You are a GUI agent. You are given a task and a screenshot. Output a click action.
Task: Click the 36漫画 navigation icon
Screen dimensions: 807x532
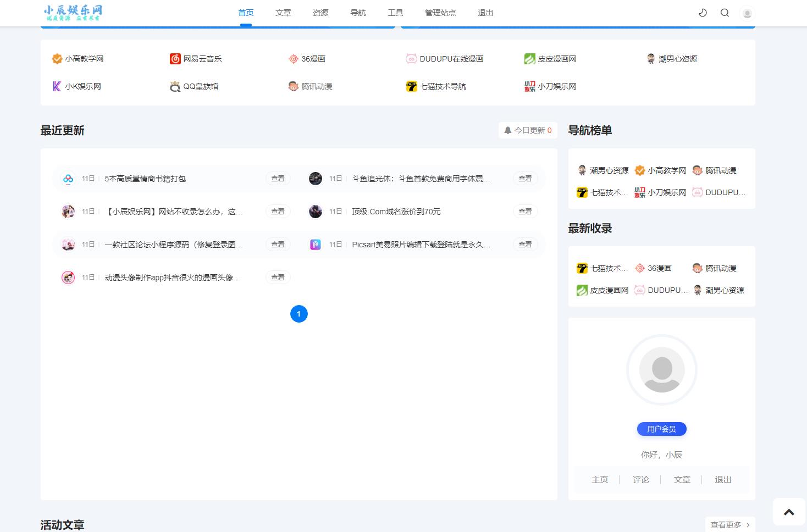(294, 58)
